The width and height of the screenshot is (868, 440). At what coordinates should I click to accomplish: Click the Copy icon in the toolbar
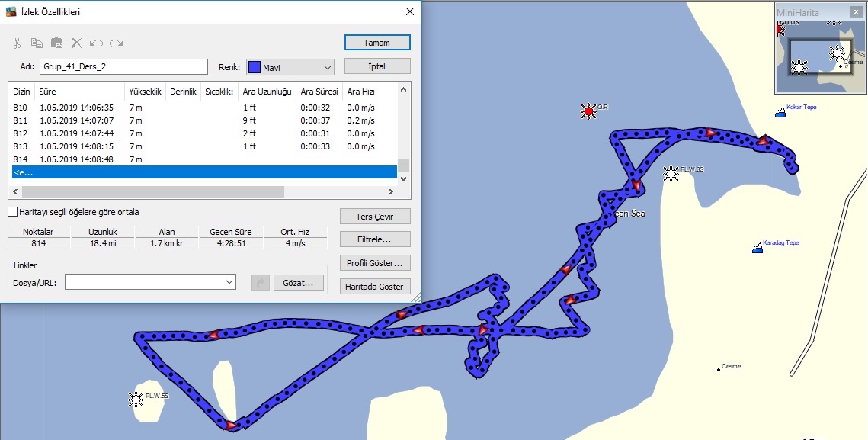tap(37, 43)
